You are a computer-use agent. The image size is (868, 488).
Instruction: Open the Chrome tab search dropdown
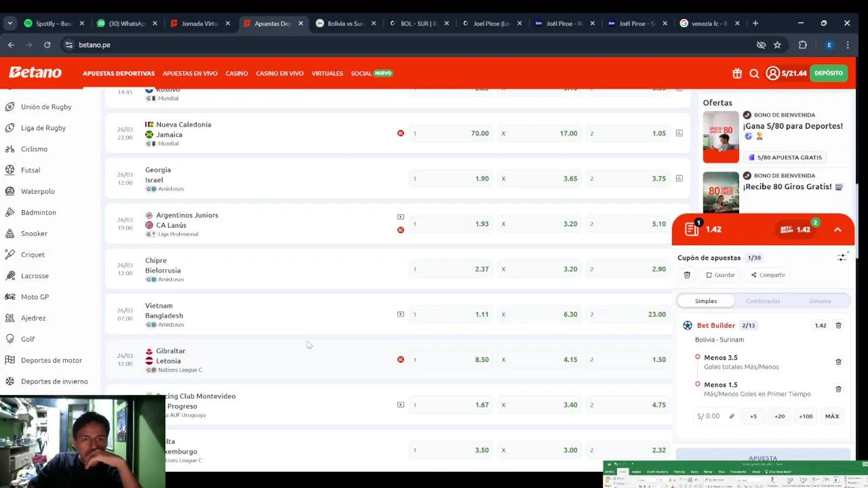click(x=9, y=23)
